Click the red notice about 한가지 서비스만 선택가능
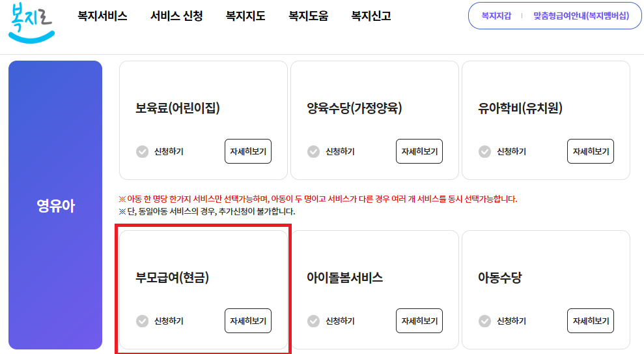This screenshot has height=354, width=644. point(318,199)
